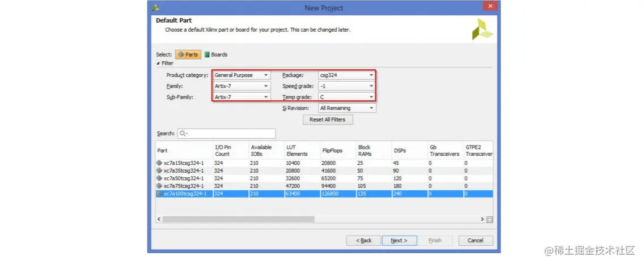Open the Temp grade dropdown

click(347, 97)
